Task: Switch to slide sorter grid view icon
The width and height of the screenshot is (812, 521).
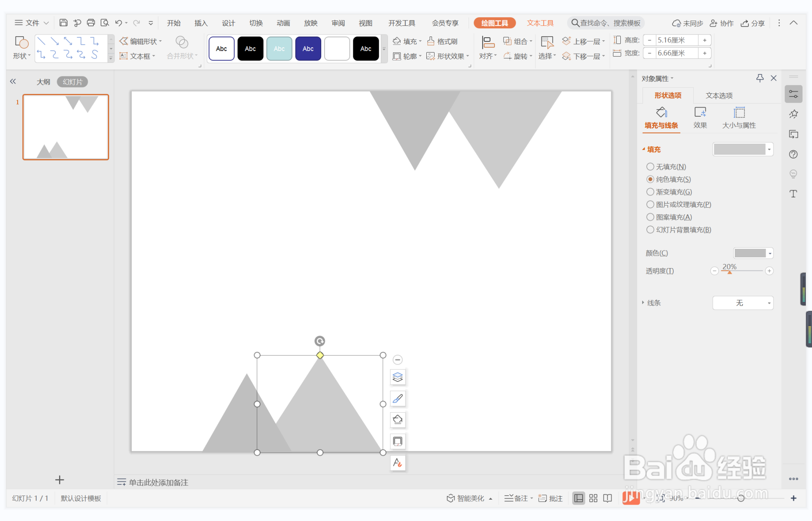Action: 593,498
